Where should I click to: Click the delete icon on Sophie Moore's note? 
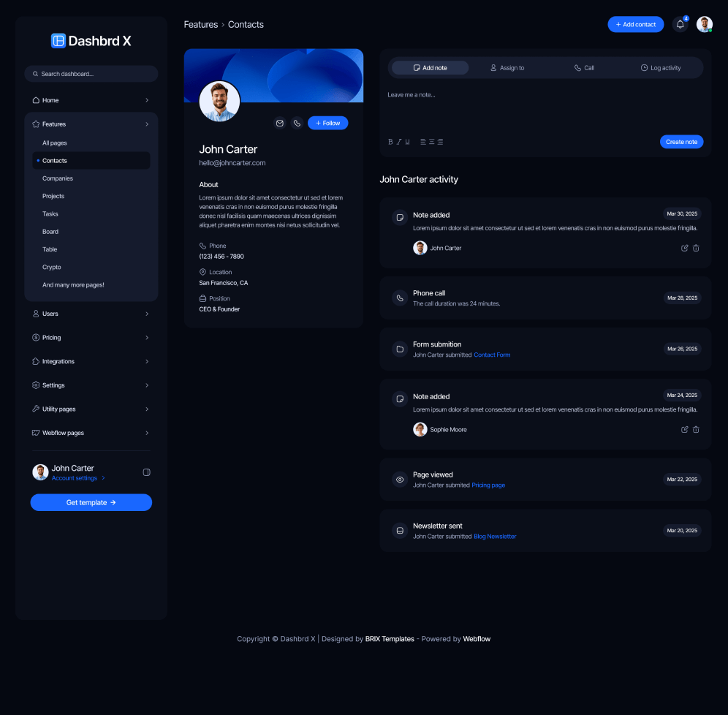(696, 429)
